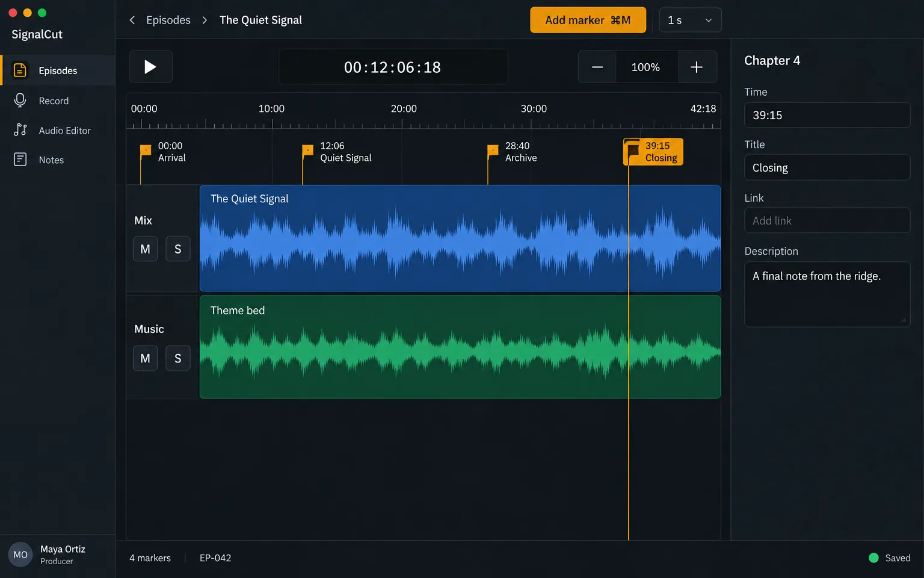
Task: Select the Theme bed green audio clip
Action: click(x=460, y=347)
